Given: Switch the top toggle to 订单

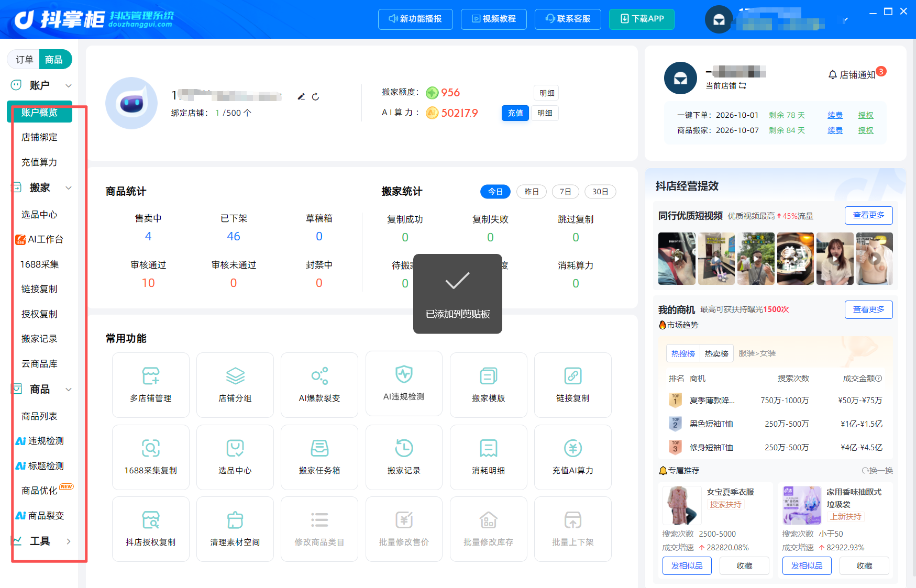Looking at the screenshot, I should coord(24,60).
